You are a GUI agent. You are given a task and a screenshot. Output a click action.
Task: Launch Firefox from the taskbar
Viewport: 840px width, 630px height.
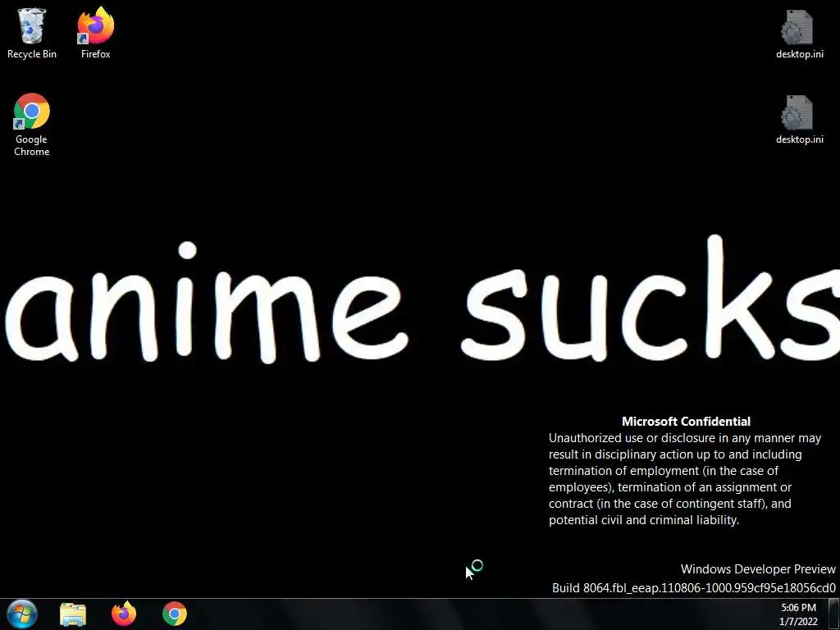[124, 614]
